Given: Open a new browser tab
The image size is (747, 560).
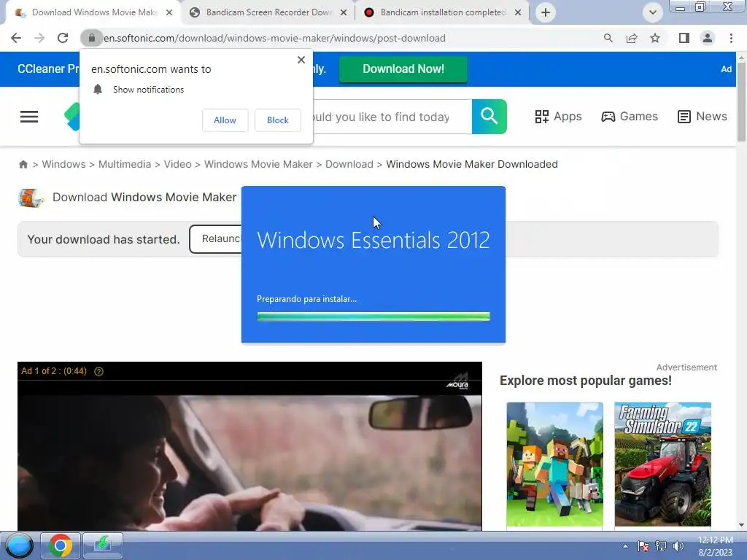Looking at the screenshot, I should tap(546, 12).
